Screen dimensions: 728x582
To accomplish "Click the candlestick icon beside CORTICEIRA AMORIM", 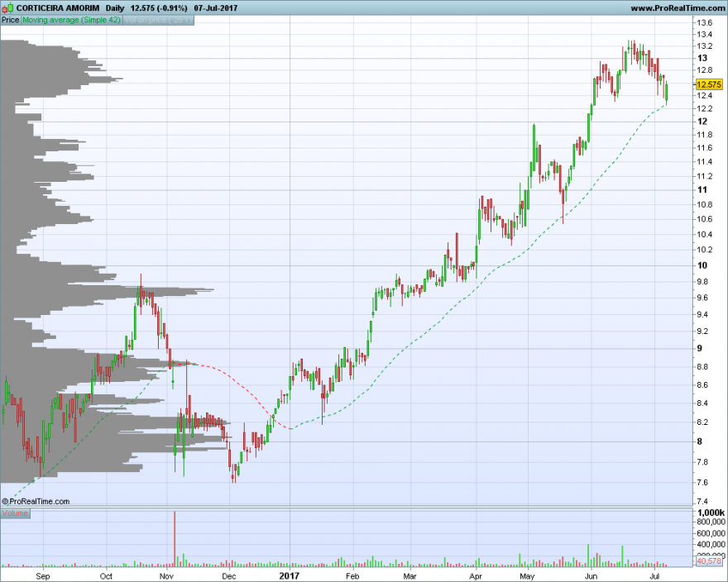I will tap(8, 8).
